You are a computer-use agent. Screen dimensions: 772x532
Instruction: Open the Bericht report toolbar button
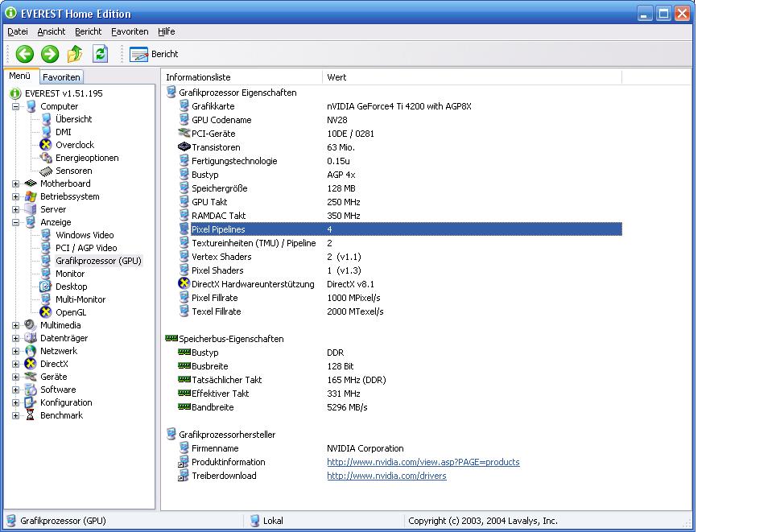pos(154,54)
